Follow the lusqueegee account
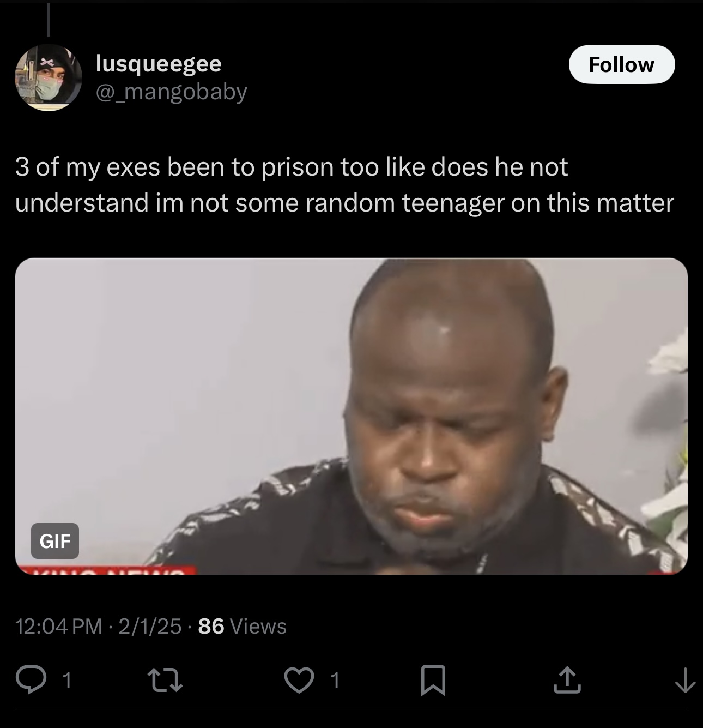The image size is (703, 728). click(x=622, y=64)
